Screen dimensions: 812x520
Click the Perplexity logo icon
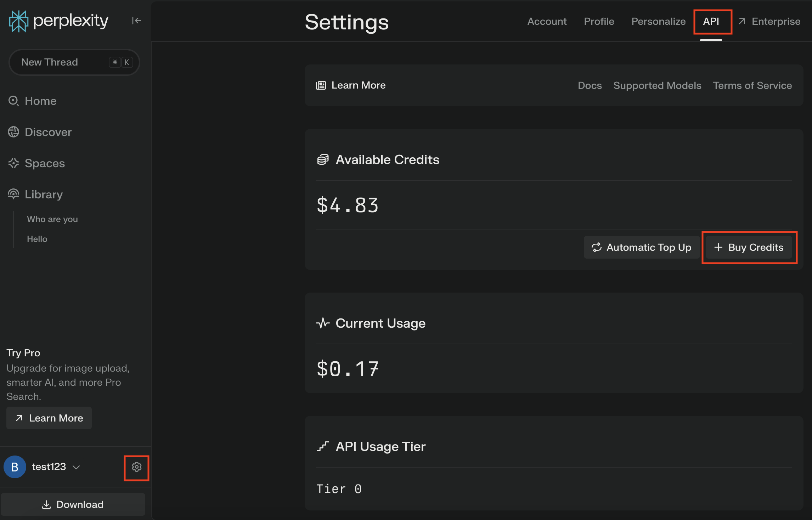tap(18, 21)
